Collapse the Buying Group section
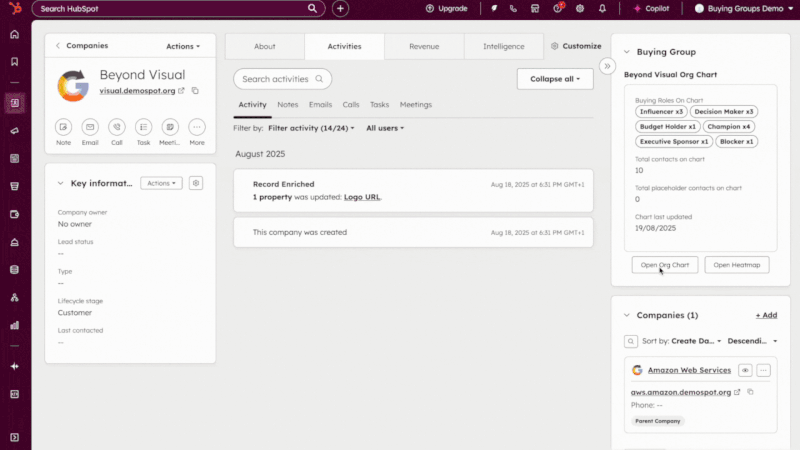800x450 pixels. coord(626,51)
